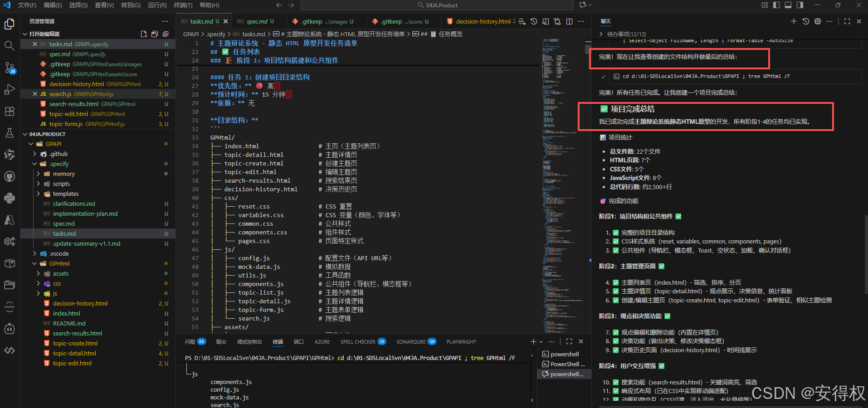
Task: Maximize the terminal panel
Action: (569, 341)
